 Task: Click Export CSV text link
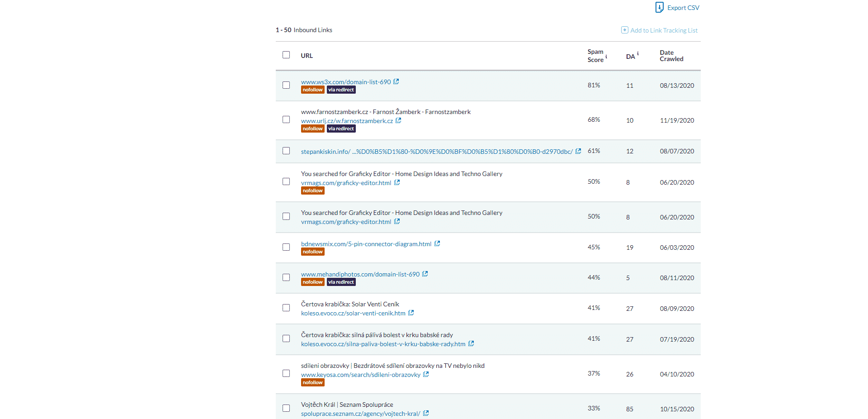[x=683, y=8]
